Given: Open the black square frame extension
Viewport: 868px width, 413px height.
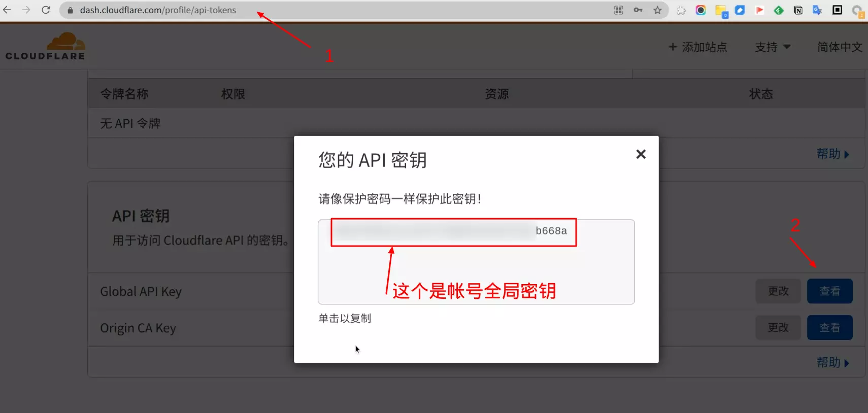Looking at the screenshot, I should [837, 10].
